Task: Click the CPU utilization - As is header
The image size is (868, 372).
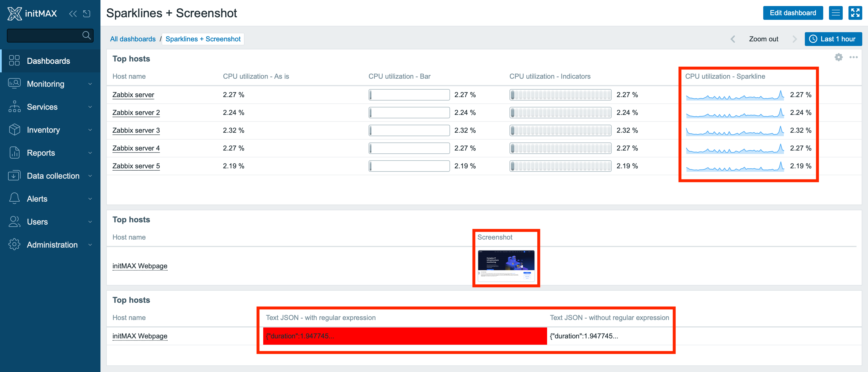Action: pyautogui.click(x=256, y=77)
